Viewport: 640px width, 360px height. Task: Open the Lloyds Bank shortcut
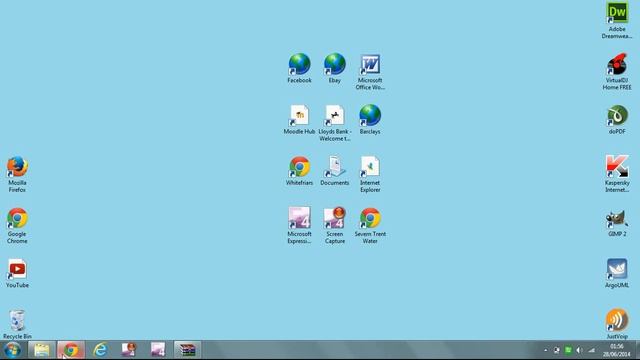(x=335, y=123)
